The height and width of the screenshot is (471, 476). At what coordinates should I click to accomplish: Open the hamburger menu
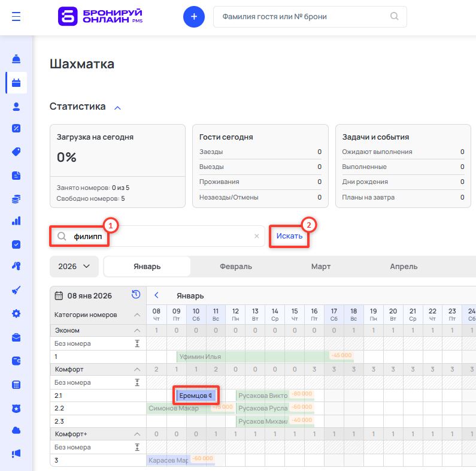pyautogui.click(x=16, y=17)
